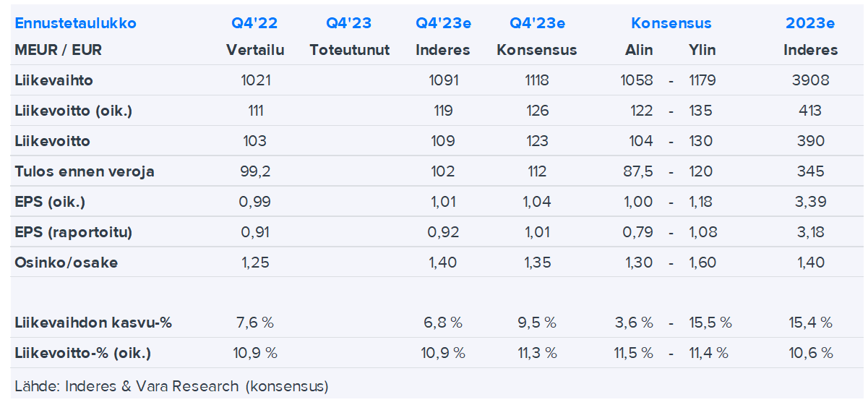Image resolution: width=868 pixels, height=405 pixels.
Task: Select the Osinko/osake row label
Action: tap(66, 263)
